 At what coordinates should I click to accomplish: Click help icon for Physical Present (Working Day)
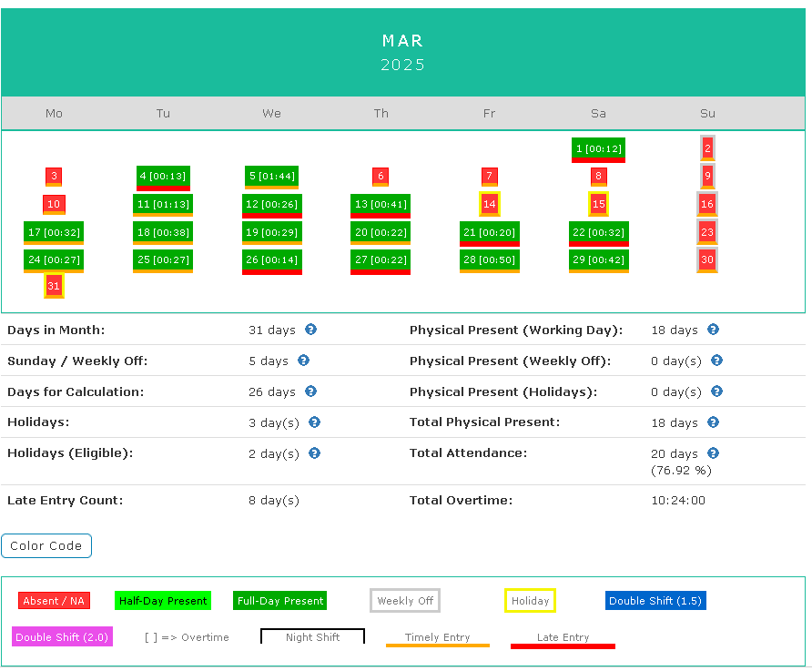tap(713, 330)
